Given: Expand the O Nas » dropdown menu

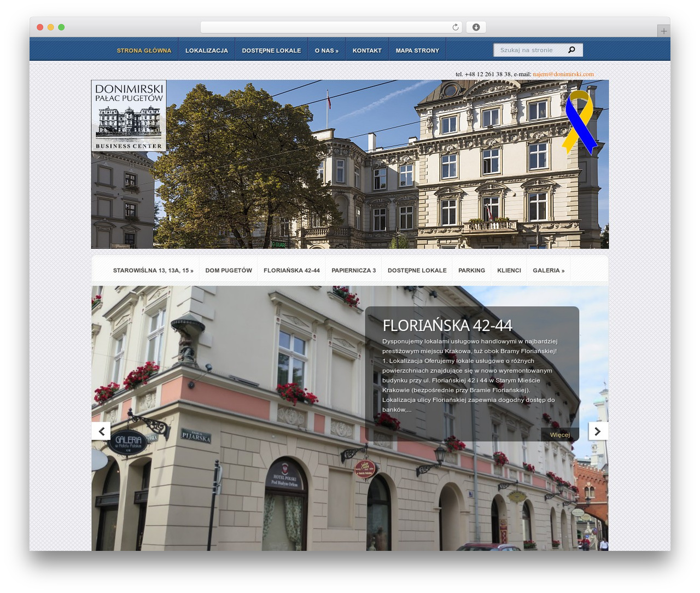Looking at the screenshot, I should (x=326, y=50).
